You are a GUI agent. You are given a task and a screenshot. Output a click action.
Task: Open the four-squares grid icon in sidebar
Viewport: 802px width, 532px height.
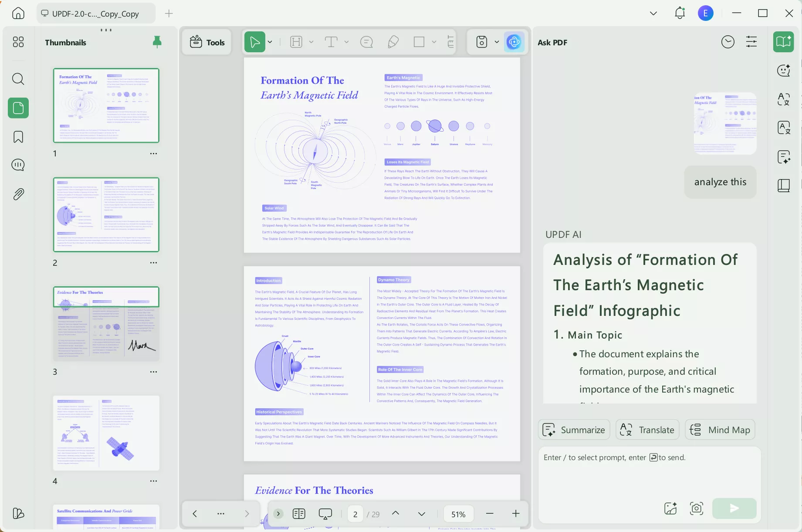(18, 42)
